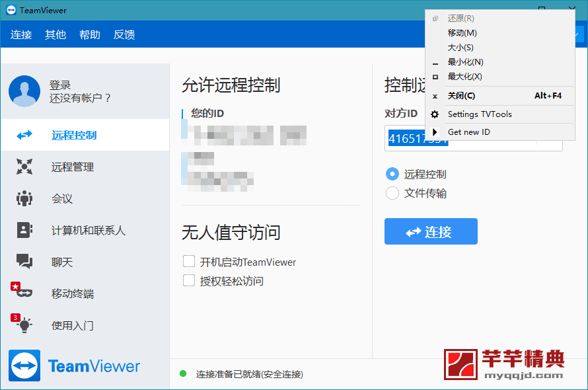Click the minimize dash icon beside 最小化(N)
588x390 pixels.
pyautogui.click(x=435, y=64)
